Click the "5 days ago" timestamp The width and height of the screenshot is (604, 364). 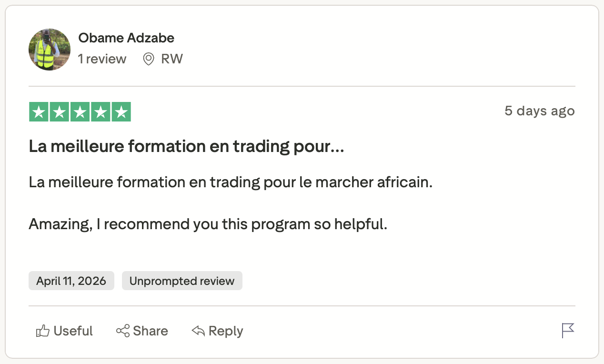[539, 111]
